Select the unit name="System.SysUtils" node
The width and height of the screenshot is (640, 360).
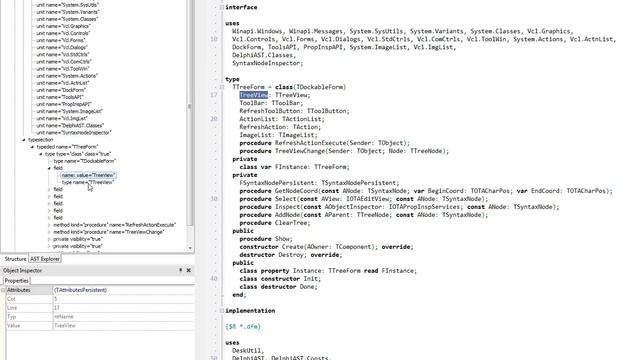(67, 5)
